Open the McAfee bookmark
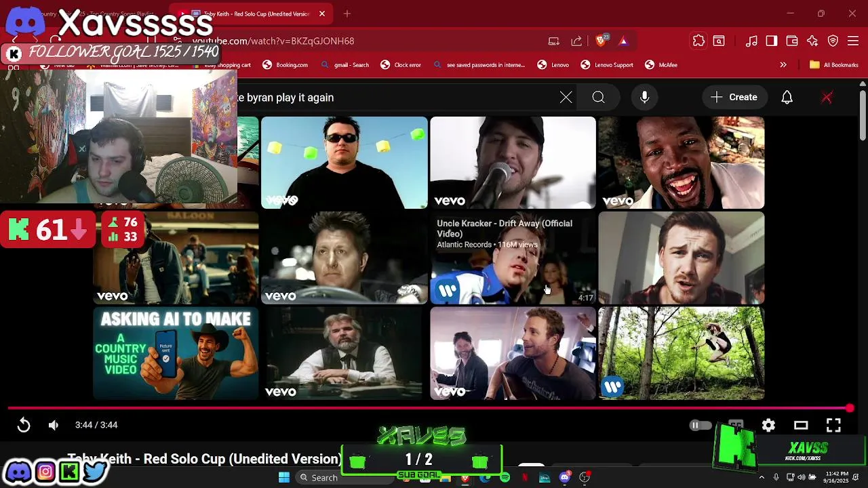Image resolution: width=868 pixels, height=488 pixels. [x=661, y=65]
